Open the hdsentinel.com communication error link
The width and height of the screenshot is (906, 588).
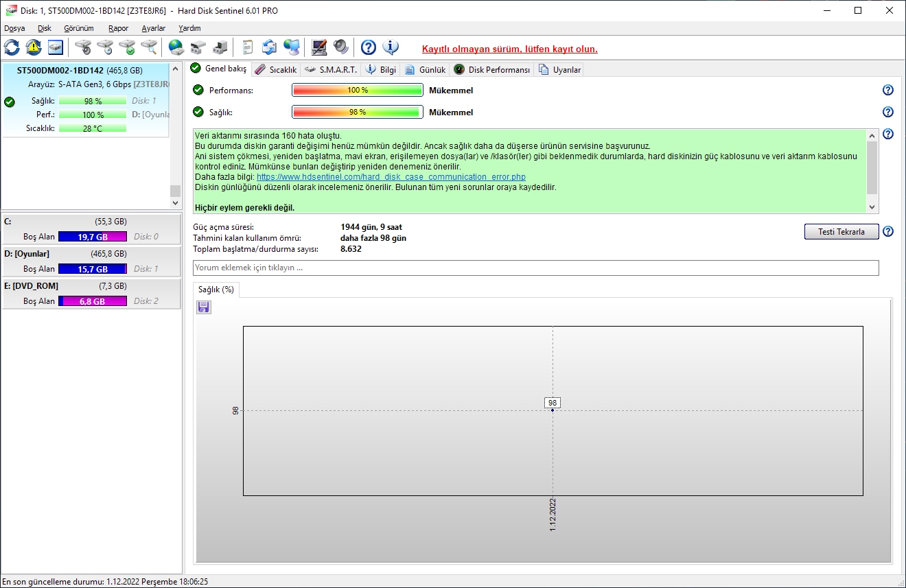coord(391,177)
